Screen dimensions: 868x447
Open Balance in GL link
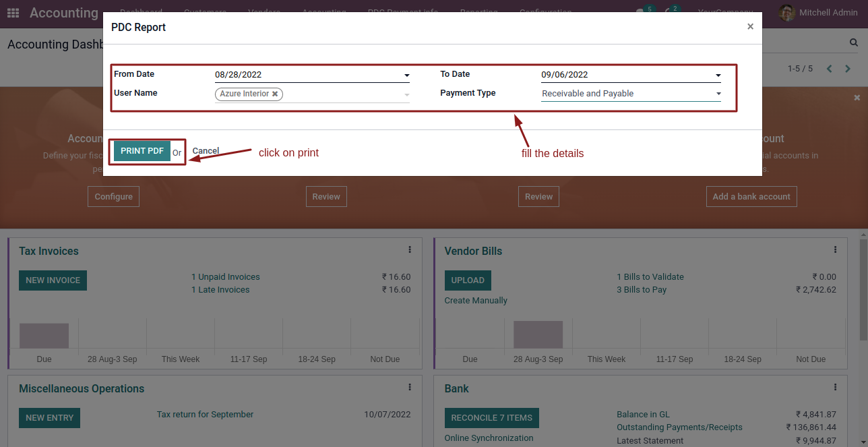(644, 415)
